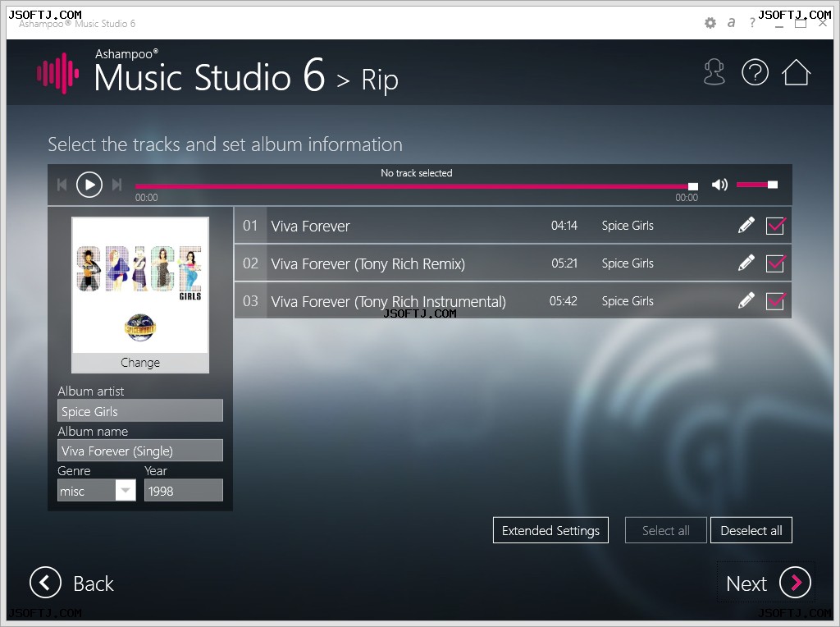Select track title 'Viva Forever'
This screenshot has width=840, height=627.
tap(310, 227)
